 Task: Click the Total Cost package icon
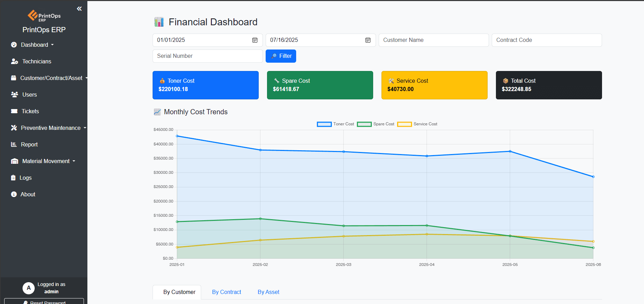[x=505, y=81]
